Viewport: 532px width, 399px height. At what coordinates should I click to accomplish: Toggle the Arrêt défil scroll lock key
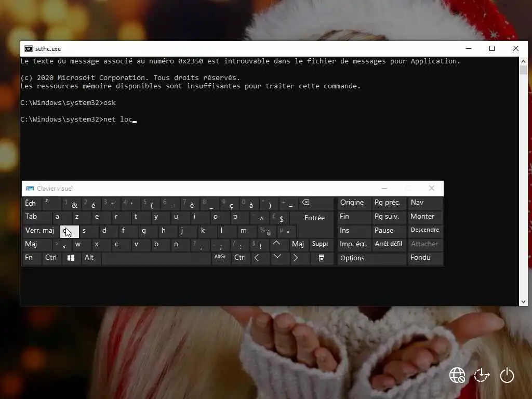pyautogui.click(x=389, y=244)
